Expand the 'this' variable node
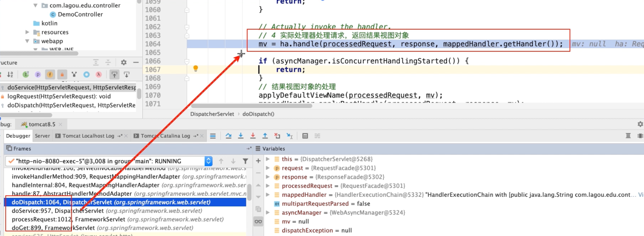Screen dimensions: 644x236 pyautogui.click(x=268, y=159)
